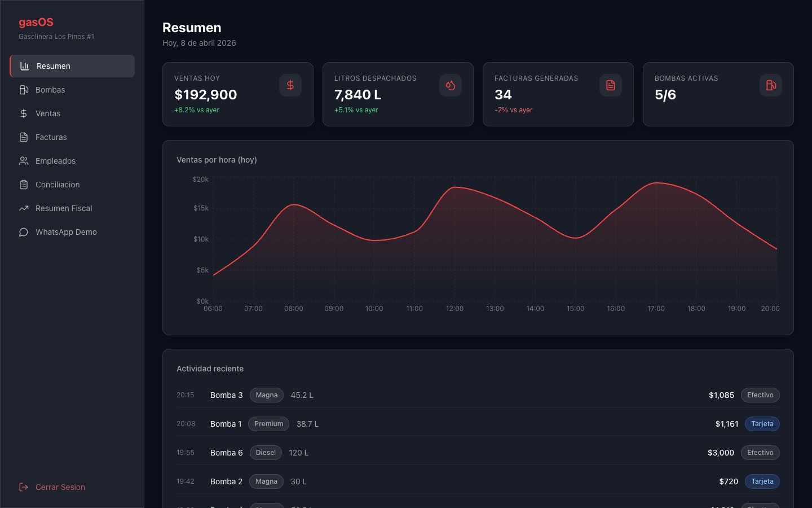Image resolution: width=812 pixels, height=508 pixels.
Task: Click the 12:00 sales peak on the chart
Action: (455, 187)
